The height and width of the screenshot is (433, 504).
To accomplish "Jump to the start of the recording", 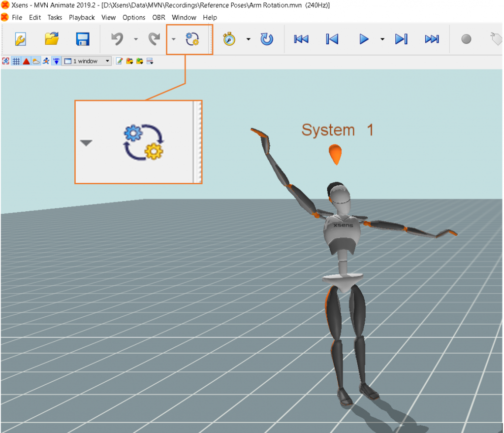I will click(x=301, y=39).
